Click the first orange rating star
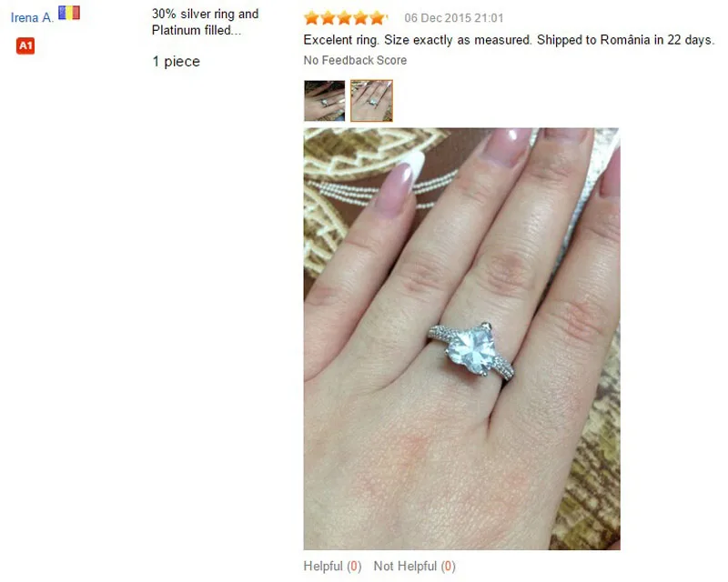 tap(312, 18)
